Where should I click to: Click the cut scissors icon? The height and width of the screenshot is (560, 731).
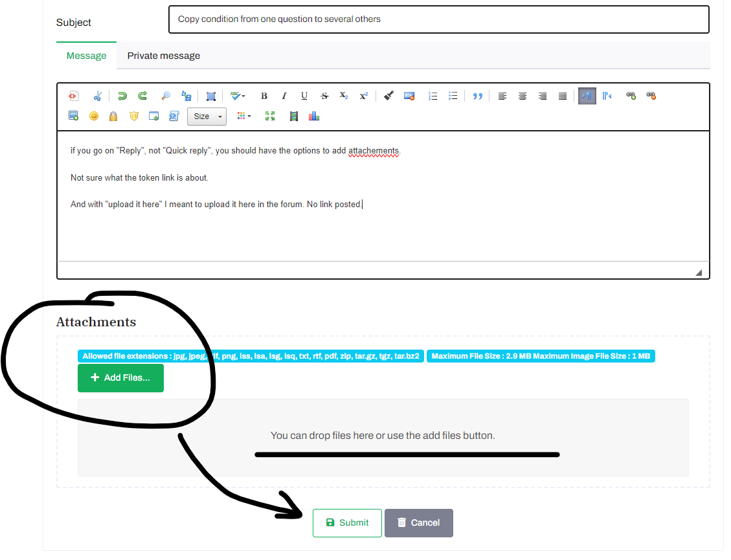click(97, 96)
